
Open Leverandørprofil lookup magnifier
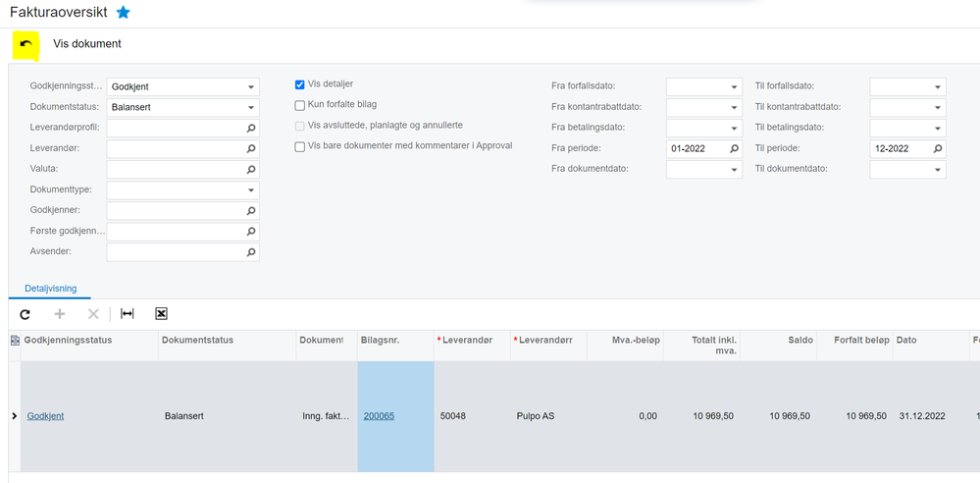point(250,128)
